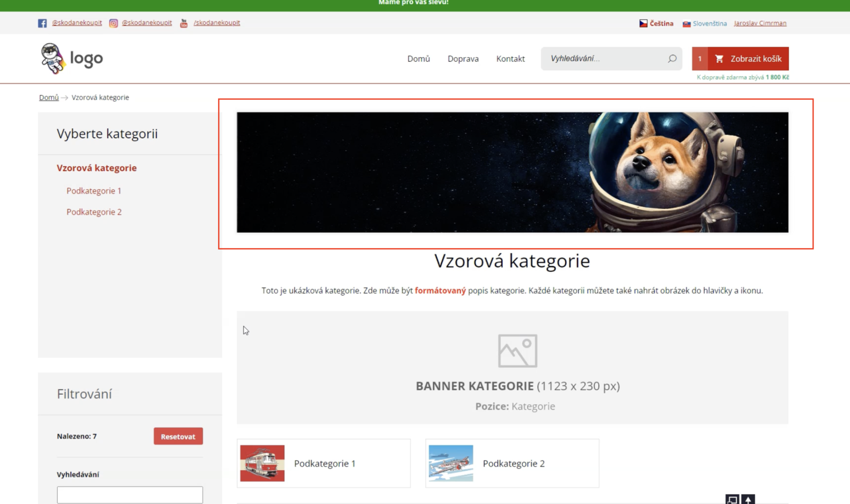Click the Domů breadcrumb link
Image resolution: width=850 pixels, height=504 pixels.
[49, 98]
